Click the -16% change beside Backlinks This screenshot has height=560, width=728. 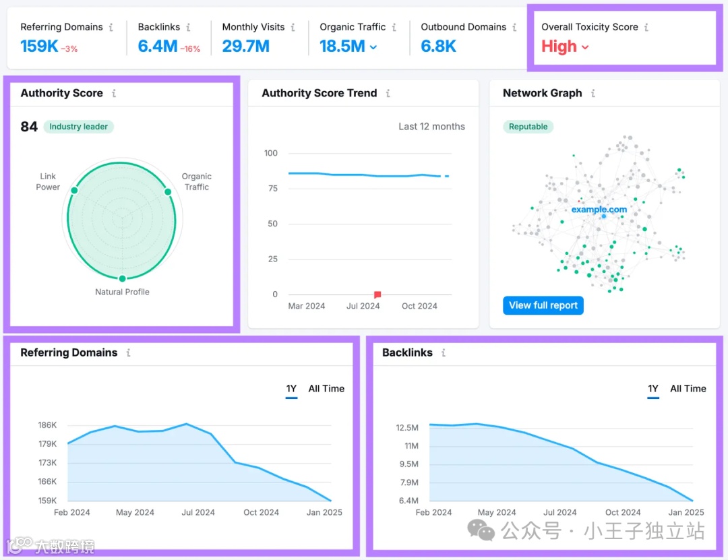[190, 49]
